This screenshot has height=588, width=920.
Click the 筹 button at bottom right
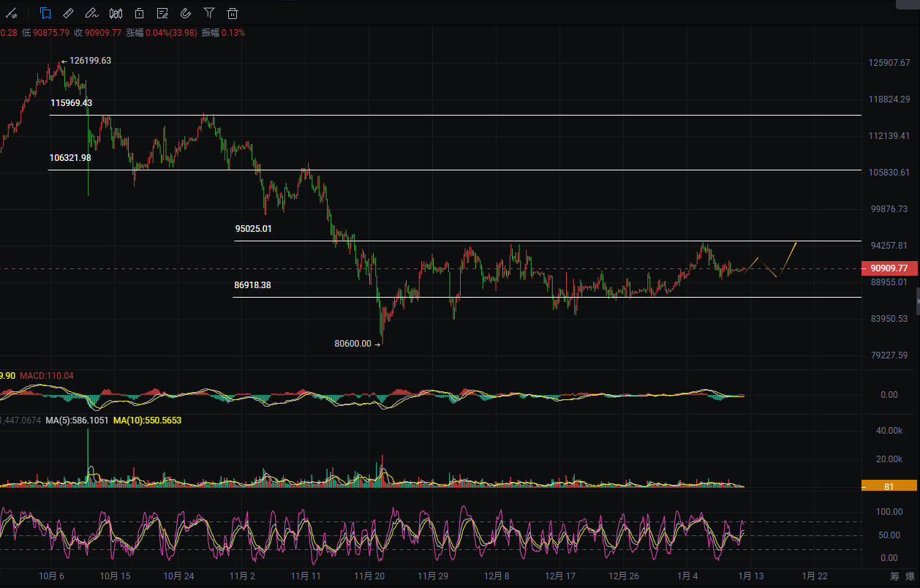click(x=893, y=576)
